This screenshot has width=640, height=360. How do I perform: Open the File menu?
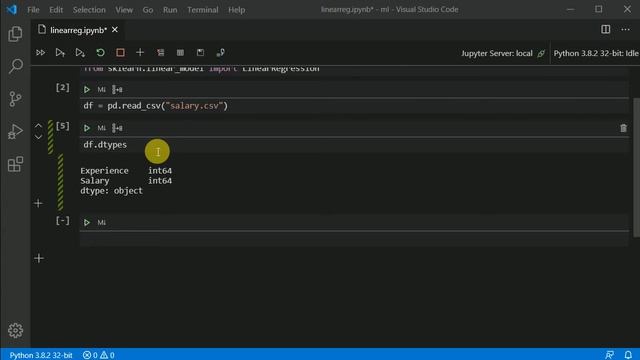(x=33, y=9)
